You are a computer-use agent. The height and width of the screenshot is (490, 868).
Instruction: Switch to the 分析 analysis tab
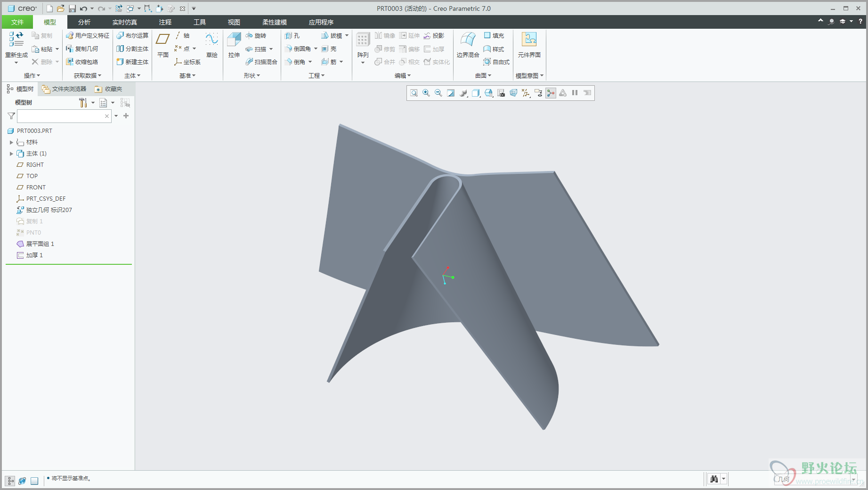(84, 22)
